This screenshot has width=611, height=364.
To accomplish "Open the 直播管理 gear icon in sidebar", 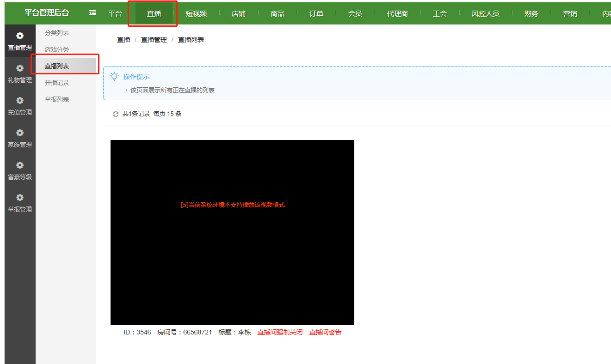I will click(x=19, y=36).
